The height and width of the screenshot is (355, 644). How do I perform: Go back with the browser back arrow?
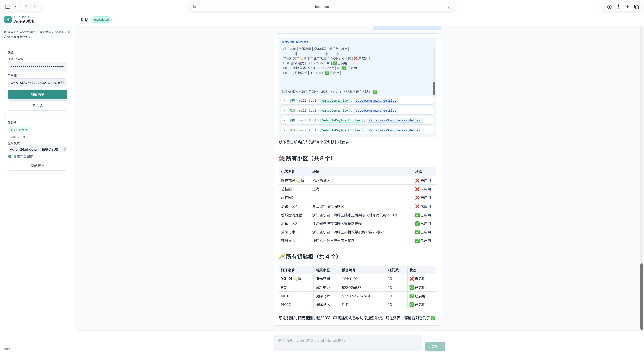click(x=26, y=7)
